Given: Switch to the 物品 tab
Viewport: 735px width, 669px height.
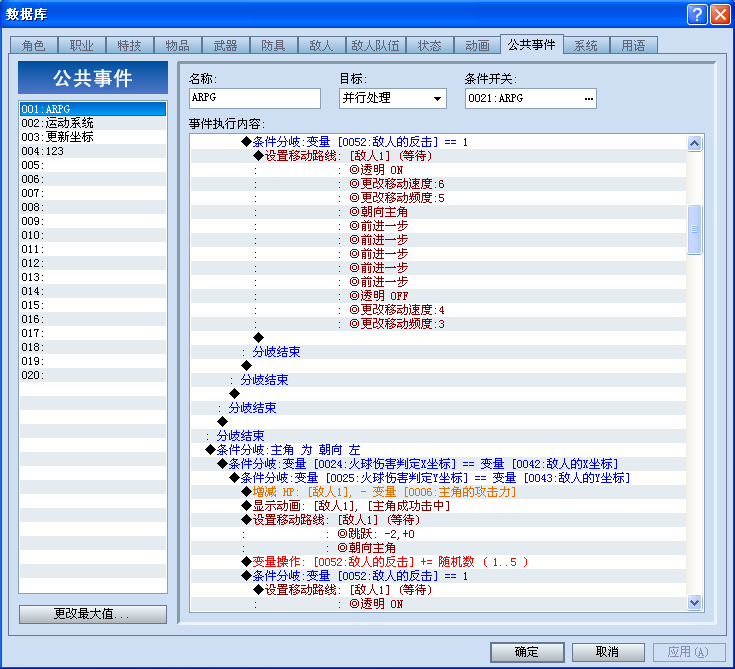Looking at the screenshot, I should pos(177,45).
